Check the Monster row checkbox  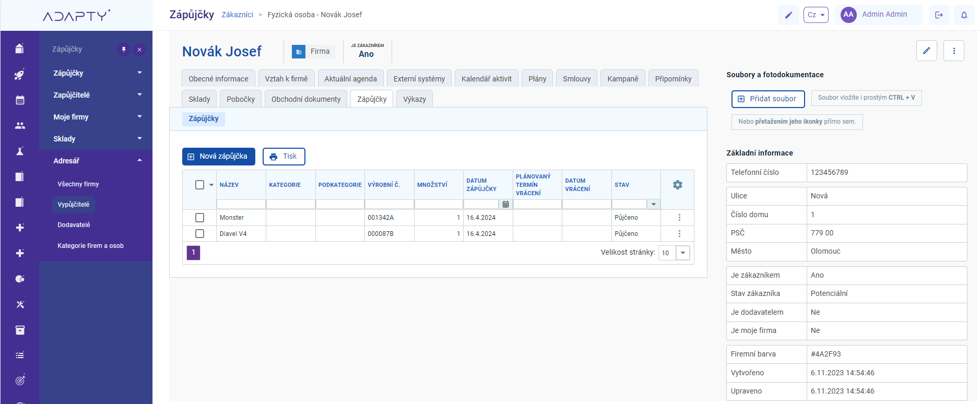[x=199, y=218]
